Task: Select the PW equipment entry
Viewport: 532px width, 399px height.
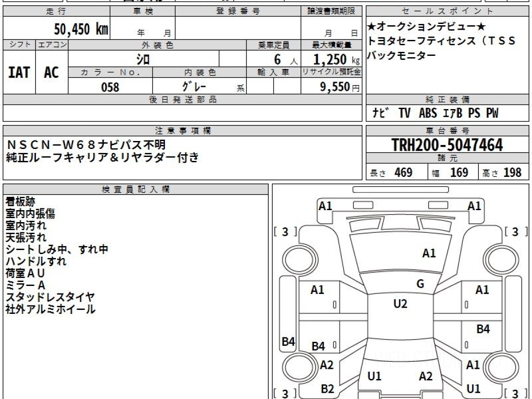Action: click(x=492, y=113)
